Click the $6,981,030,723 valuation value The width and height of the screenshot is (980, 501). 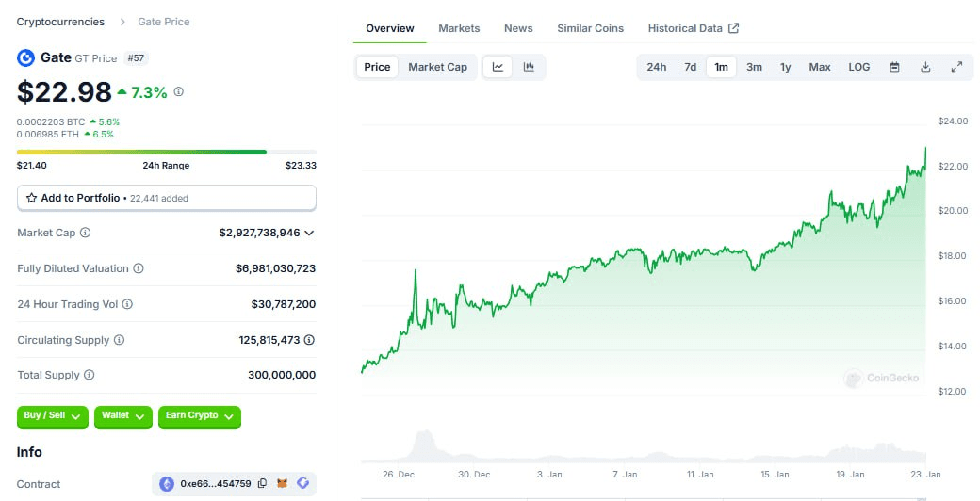(275, 268)
